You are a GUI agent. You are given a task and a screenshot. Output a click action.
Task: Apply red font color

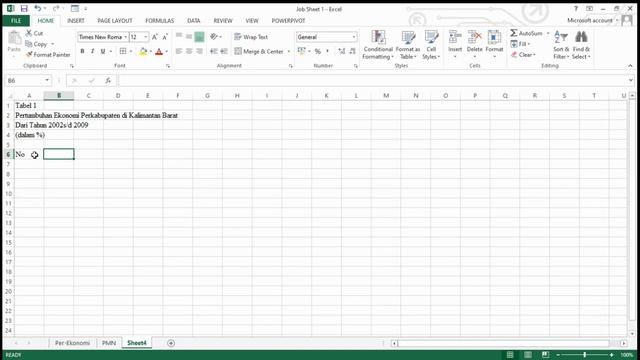(159, 51)
